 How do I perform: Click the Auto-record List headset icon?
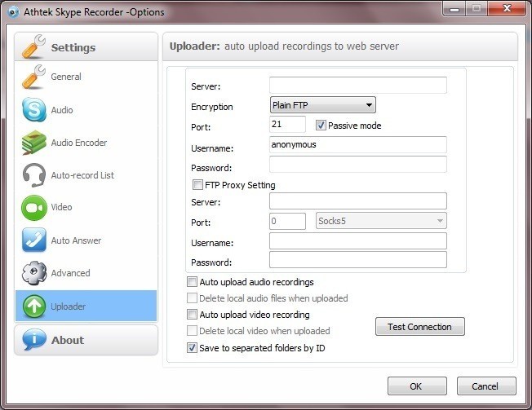click(x=34, y=175)
